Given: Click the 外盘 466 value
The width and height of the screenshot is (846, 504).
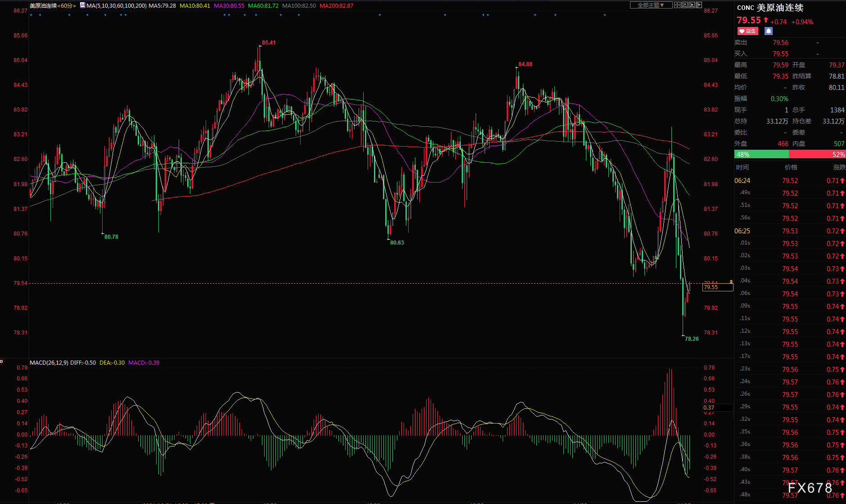Looking at the screenshot, I should [x=783, y=144].
